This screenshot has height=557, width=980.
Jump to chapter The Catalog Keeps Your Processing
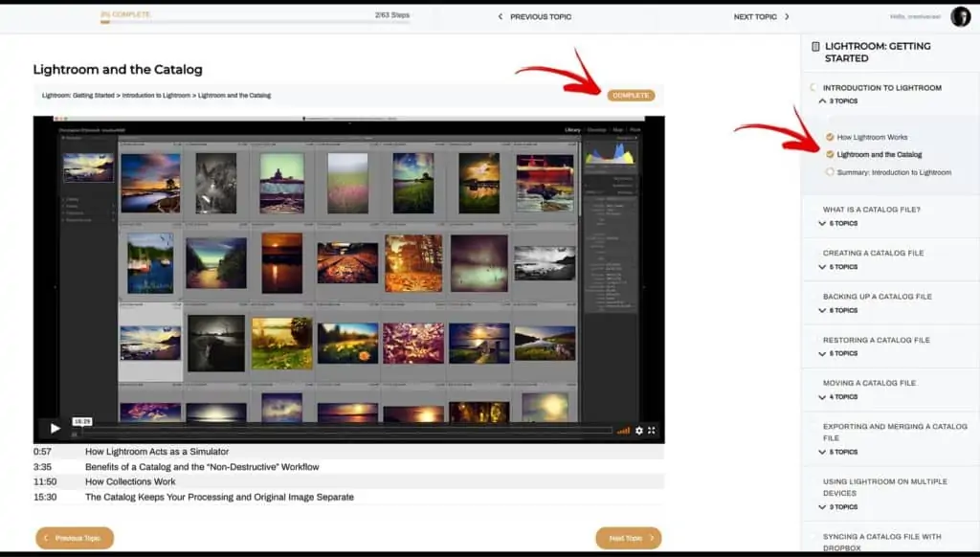pos(219,497)
